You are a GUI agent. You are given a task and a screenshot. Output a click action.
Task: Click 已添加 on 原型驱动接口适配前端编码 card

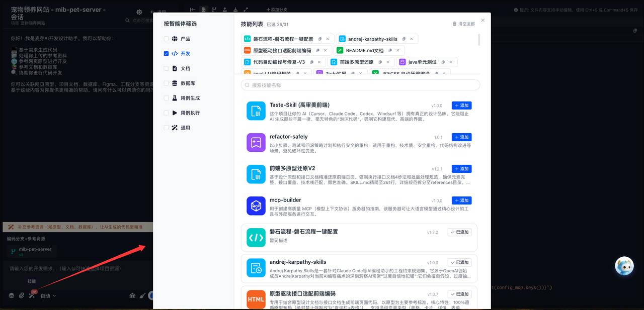(x=459, y=294)
